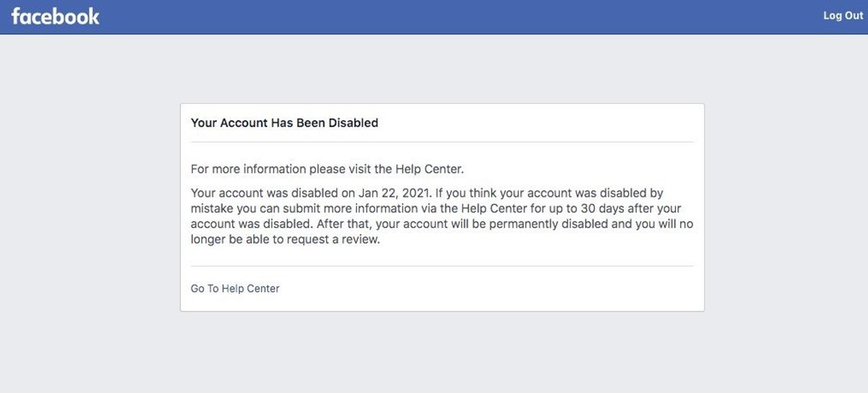The image size is (868, 393).
Task: Click the "Your Account Has Been Disabled" heading
Action: tap(284, 123)
